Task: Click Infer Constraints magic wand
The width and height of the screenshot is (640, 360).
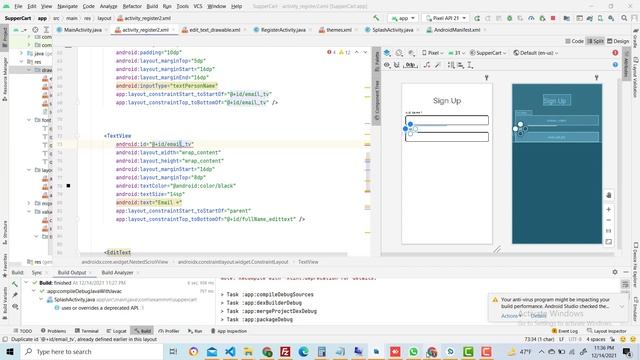Action: 438,65
